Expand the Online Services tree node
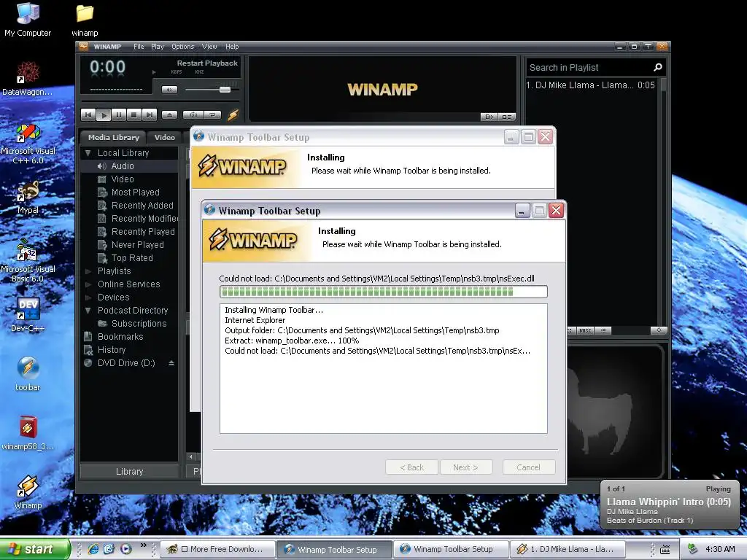 pos(88,284)
